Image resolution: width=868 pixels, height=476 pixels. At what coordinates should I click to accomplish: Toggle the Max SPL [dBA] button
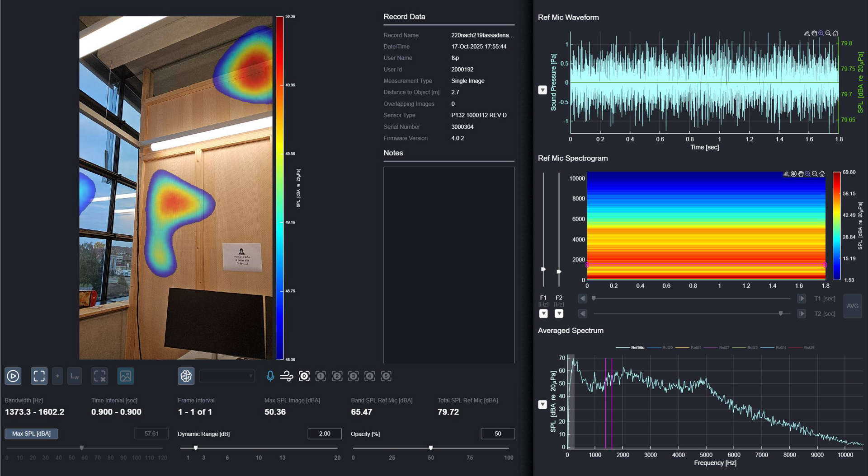coord(31,434)
